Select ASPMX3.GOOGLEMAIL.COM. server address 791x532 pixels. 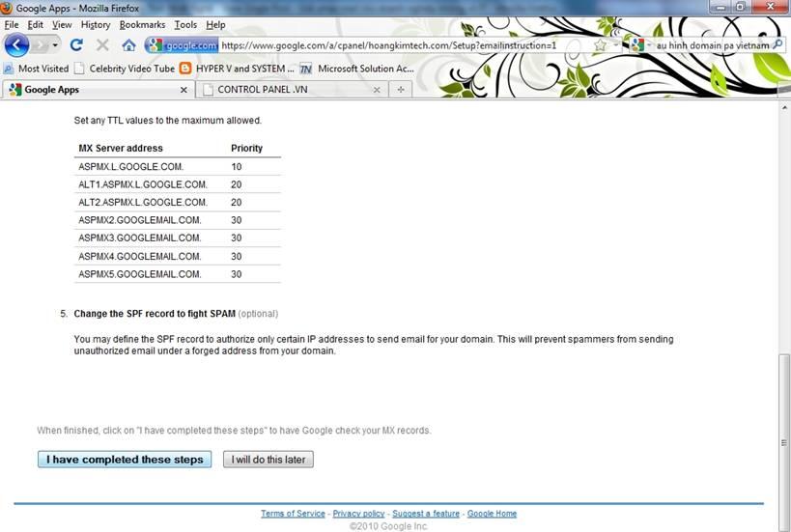point(140,238)
